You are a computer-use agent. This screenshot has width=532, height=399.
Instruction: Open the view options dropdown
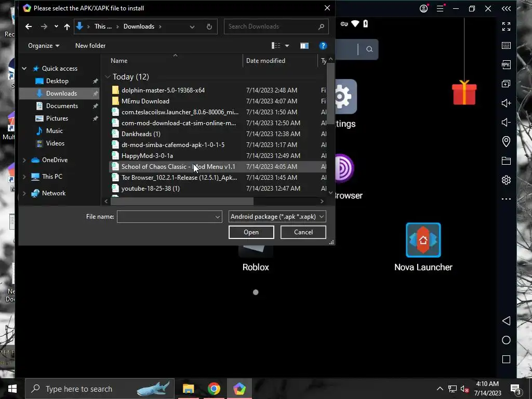click(287, 46)
